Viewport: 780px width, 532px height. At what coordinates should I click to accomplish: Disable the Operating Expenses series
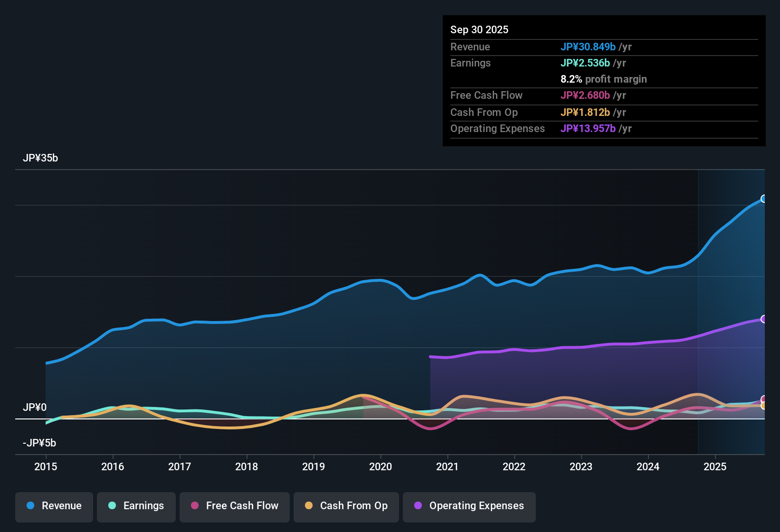(x=469, y=506)
